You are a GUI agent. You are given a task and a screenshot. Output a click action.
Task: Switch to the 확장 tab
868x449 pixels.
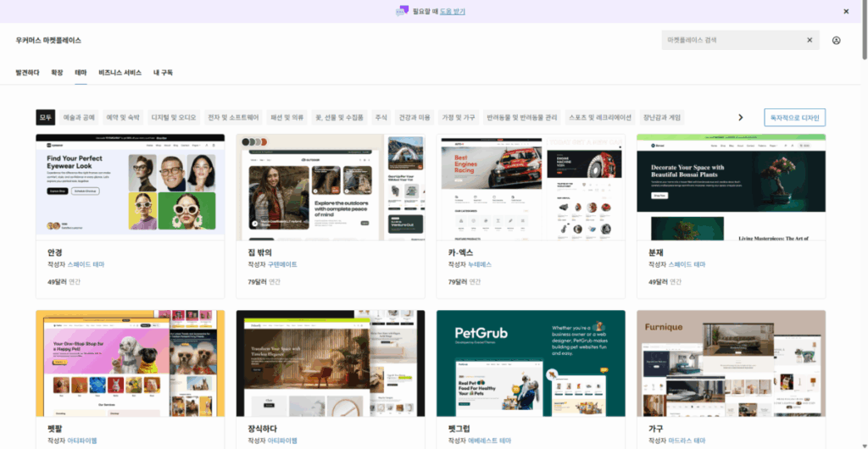point(57,73)
